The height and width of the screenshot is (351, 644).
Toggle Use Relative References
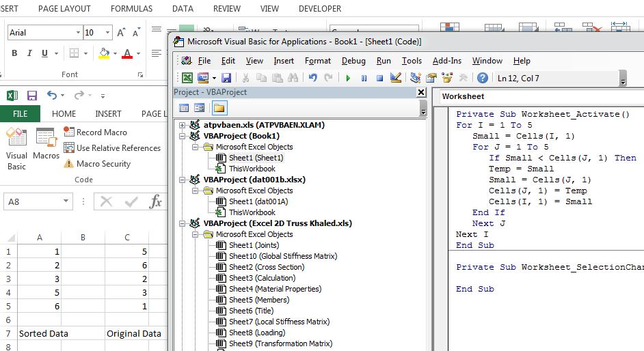pos(112,148)
